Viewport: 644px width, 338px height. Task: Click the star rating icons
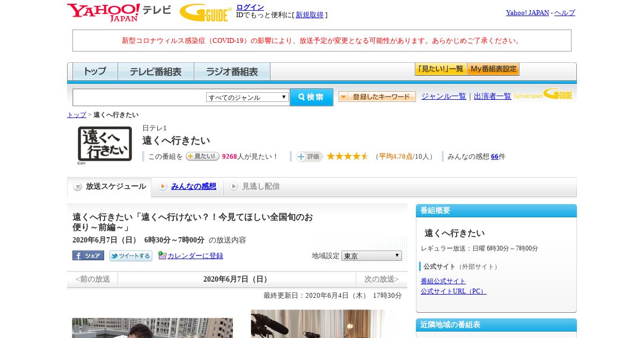click(348, 156)
